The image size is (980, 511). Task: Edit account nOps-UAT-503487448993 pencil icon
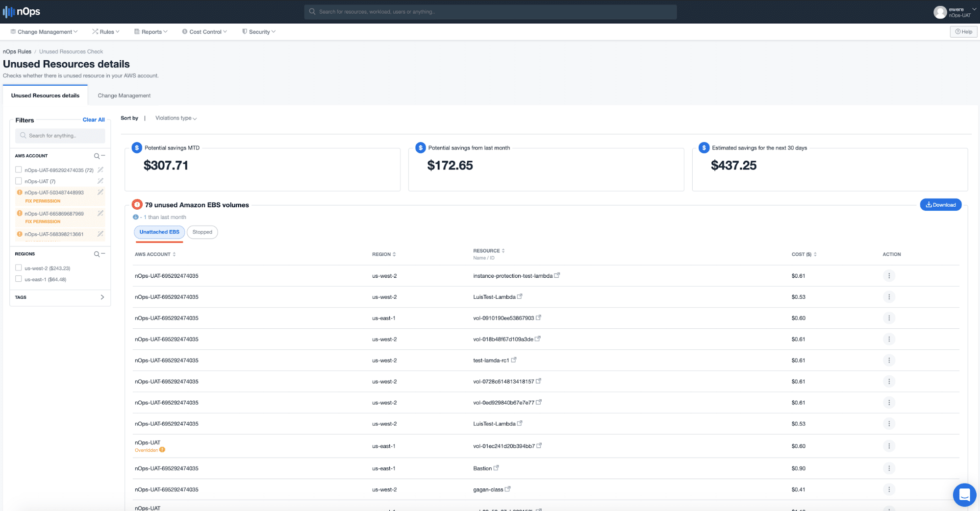point(101,192)
